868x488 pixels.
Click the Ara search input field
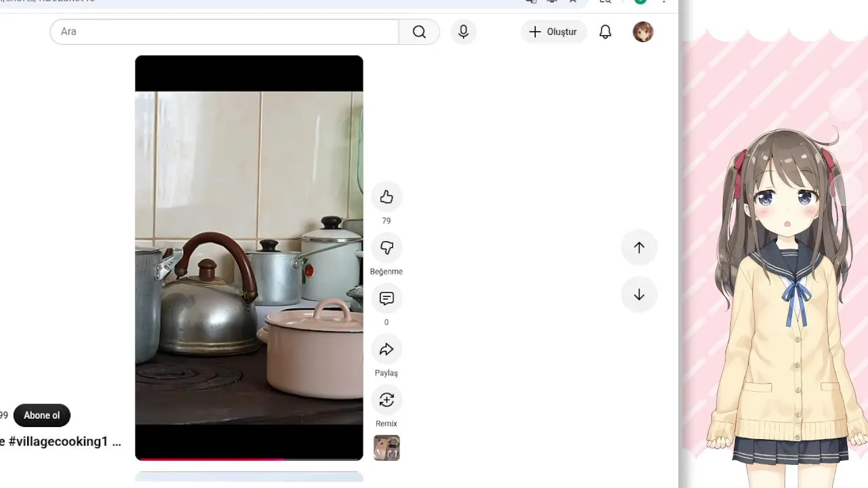coord(224,32)
